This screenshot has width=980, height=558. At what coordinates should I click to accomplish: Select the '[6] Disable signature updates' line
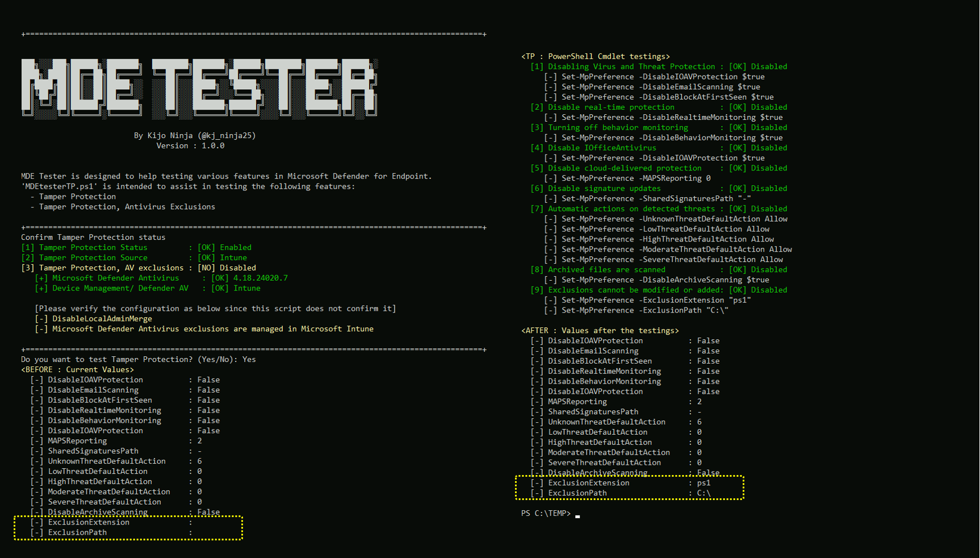click(x=659, y=189)
